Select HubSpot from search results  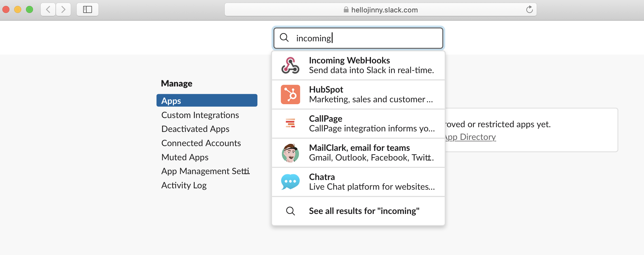coord(358,94)
